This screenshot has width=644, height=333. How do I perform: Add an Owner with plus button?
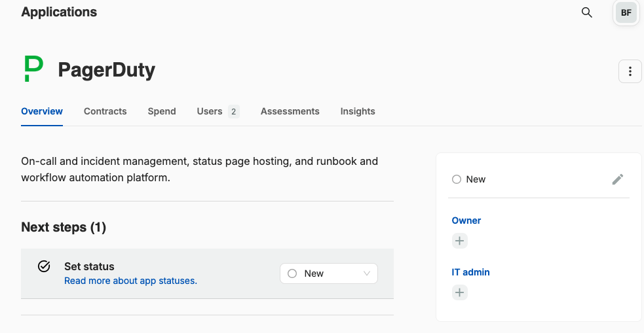460,241
